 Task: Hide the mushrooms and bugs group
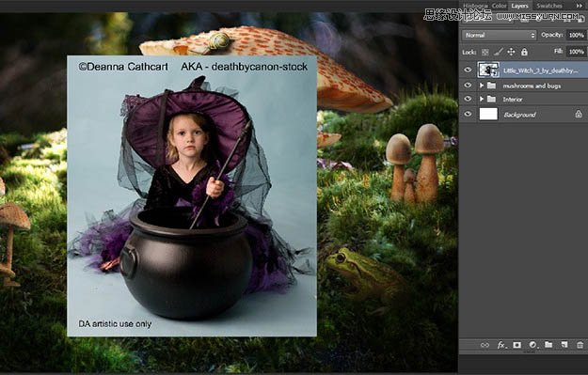468,86
